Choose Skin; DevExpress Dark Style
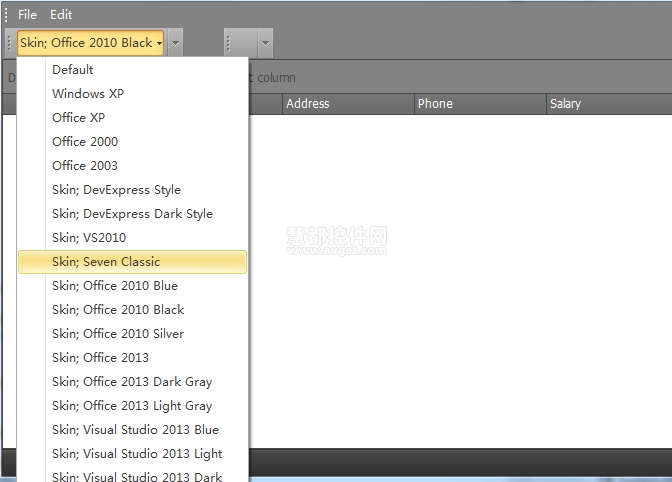This screenshot has height=482, width=672. 132,213
